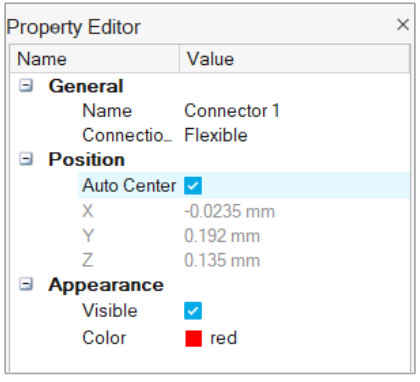420x382 pixels.
Task: Close the Property Editor panel
Action: pyautogui.click(x=403, y=25)
